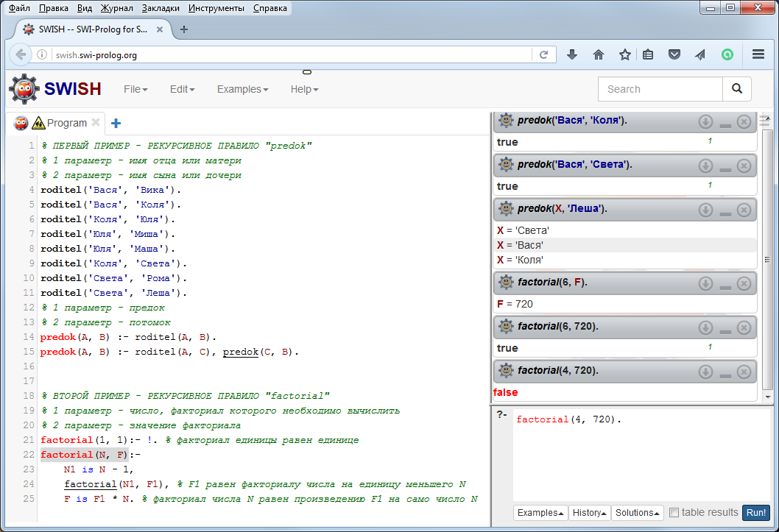
Task: Add a new tab with the blue plus icon
Action: (116, 123)
